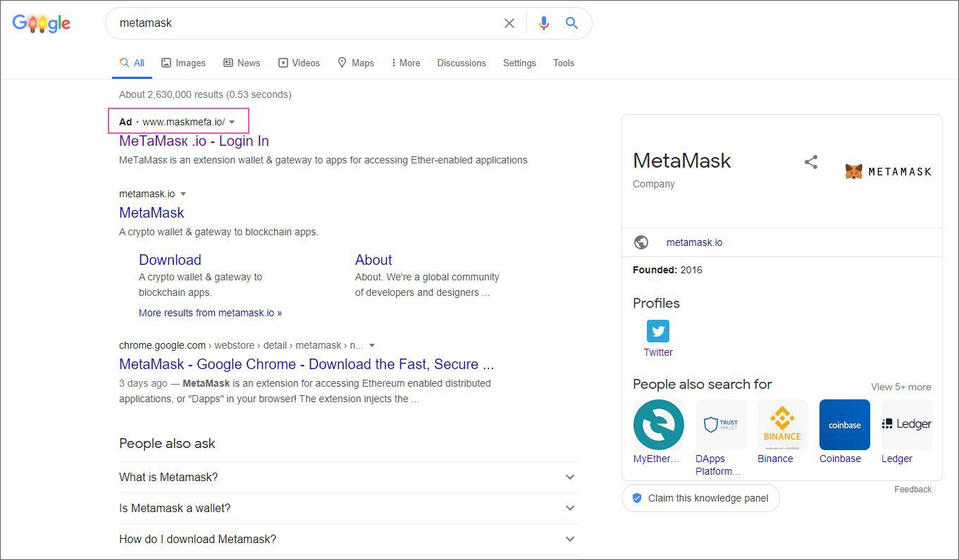
Task: Open the dropdown arrow beside chrome.google.com URL
Action: (372, 345)
